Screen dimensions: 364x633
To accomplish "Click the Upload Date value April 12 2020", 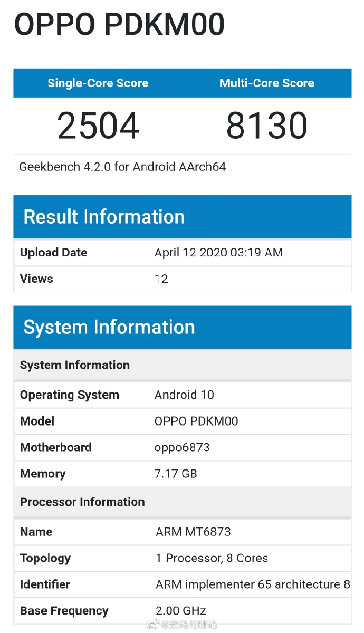I will click(x=218, y=253).
